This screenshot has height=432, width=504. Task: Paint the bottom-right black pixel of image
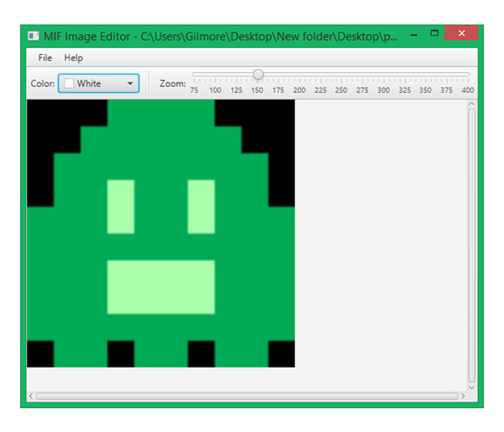282,354
